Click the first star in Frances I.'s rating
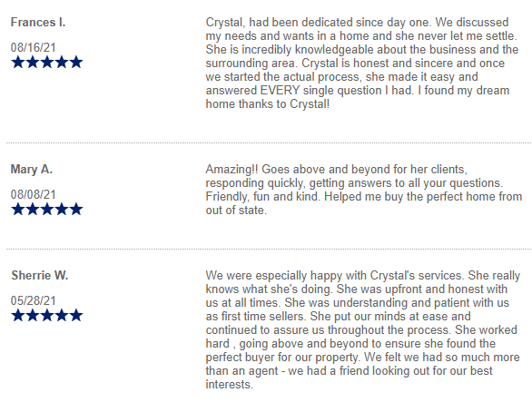532x412 pixels. [17, 63]
